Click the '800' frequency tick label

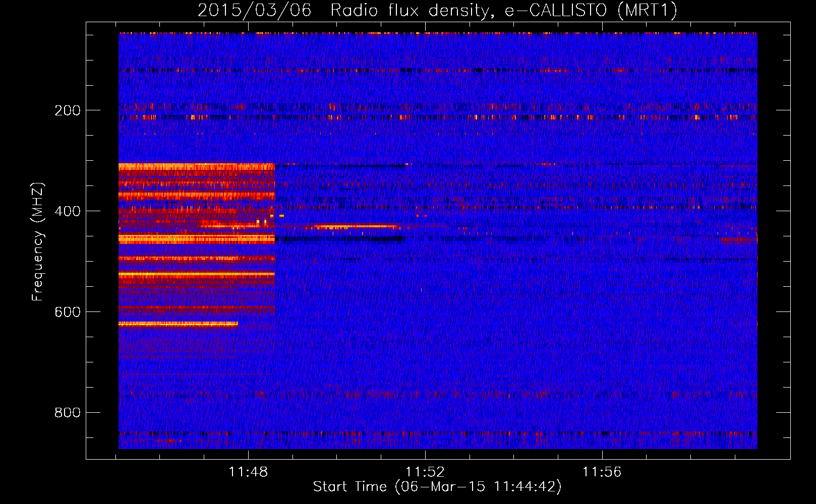pos(68,413)
